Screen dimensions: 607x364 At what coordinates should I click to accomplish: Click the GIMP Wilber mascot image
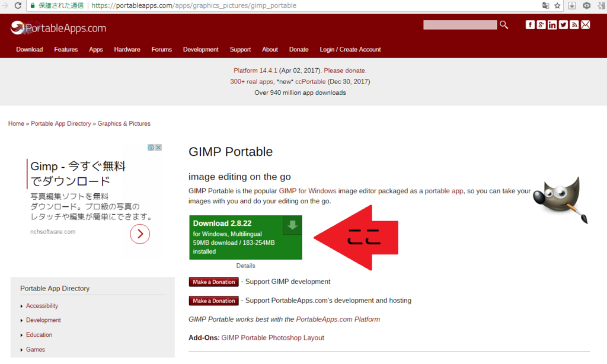click(561, 200)
